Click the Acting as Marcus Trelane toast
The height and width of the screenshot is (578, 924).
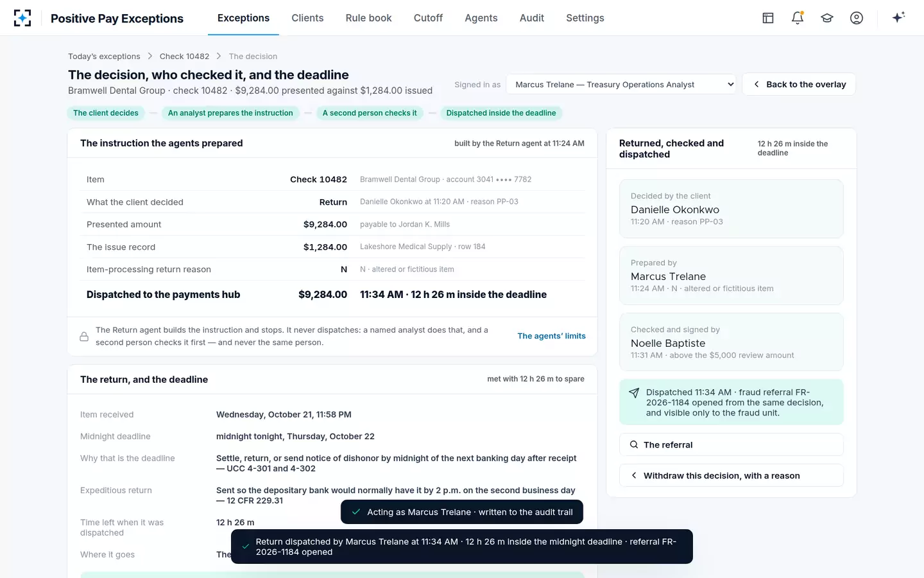pos(462,512)
